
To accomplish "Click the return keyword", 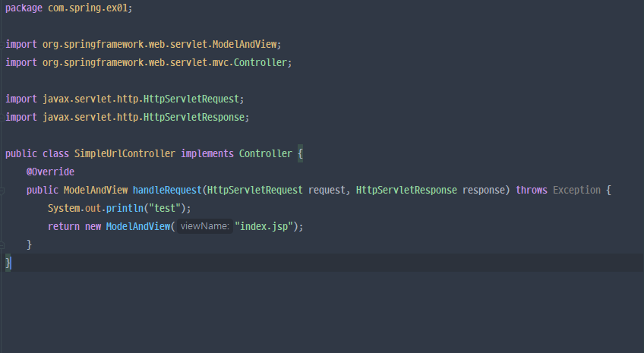I will [x=64, y=226].
